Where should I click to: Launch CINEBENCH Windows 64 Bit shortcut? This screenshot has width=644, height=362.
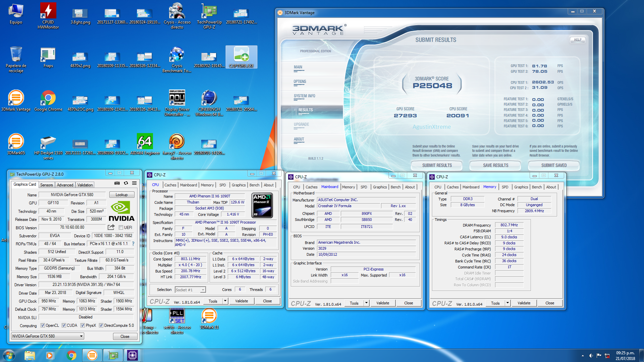pyautogui.click(x=209, y=103)
